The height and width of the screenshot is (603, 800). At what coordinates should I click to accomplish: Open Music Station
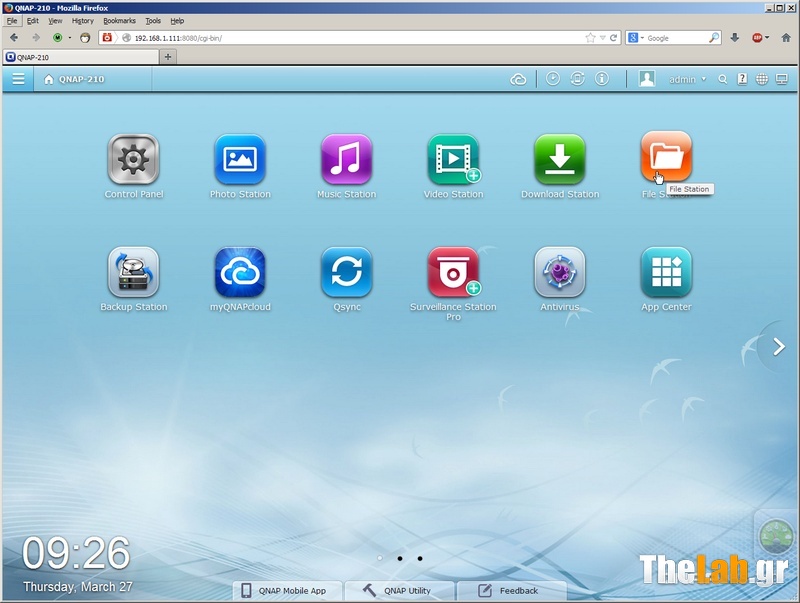click(346, 159)
